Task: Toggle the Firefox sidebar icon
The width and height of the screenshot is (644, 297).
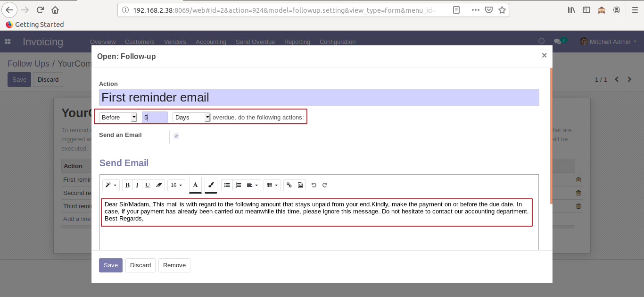Action: [x=586, y=10]
